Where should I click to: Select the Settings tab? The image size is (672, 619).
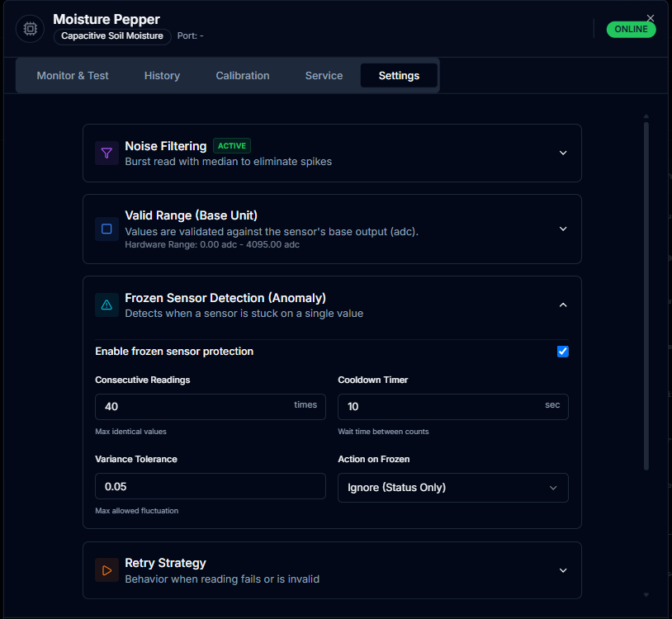[x=399, y=75]
